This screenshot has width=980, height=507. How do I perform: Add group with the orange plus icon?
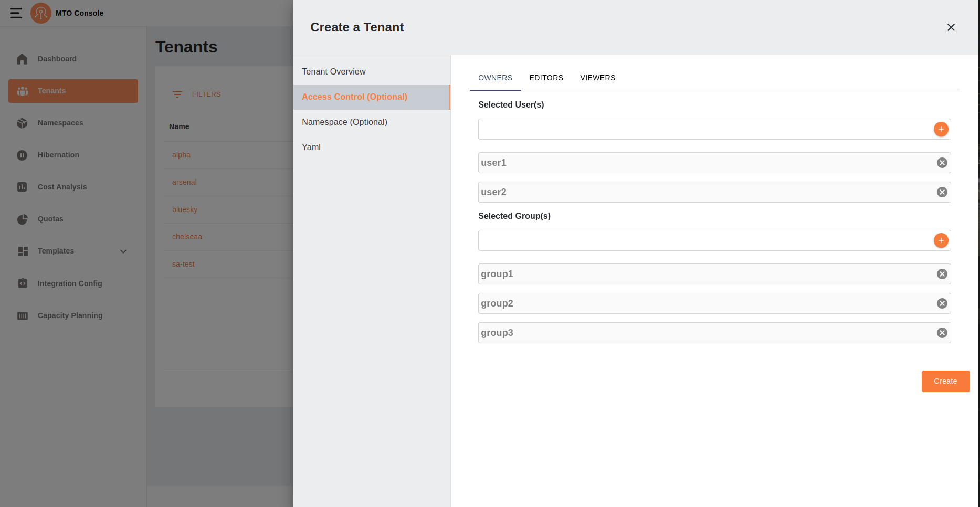[x=941, y=240]
